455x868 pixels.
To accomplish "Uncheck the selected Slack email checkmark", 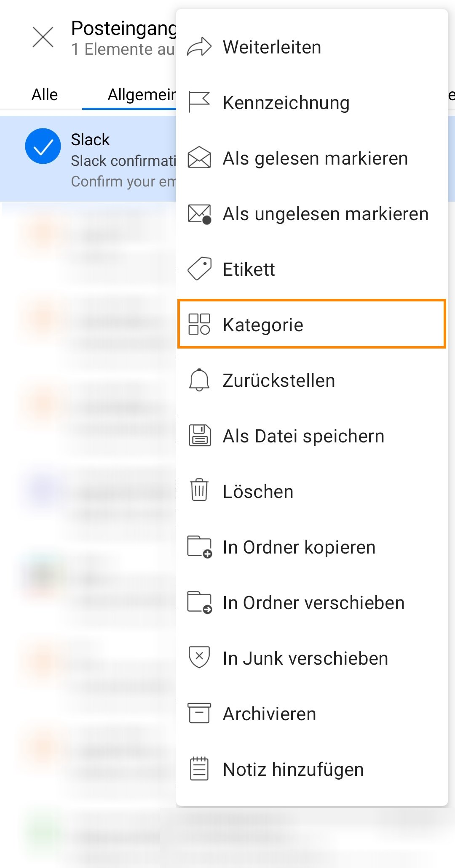I will click(x=43, y=146).
